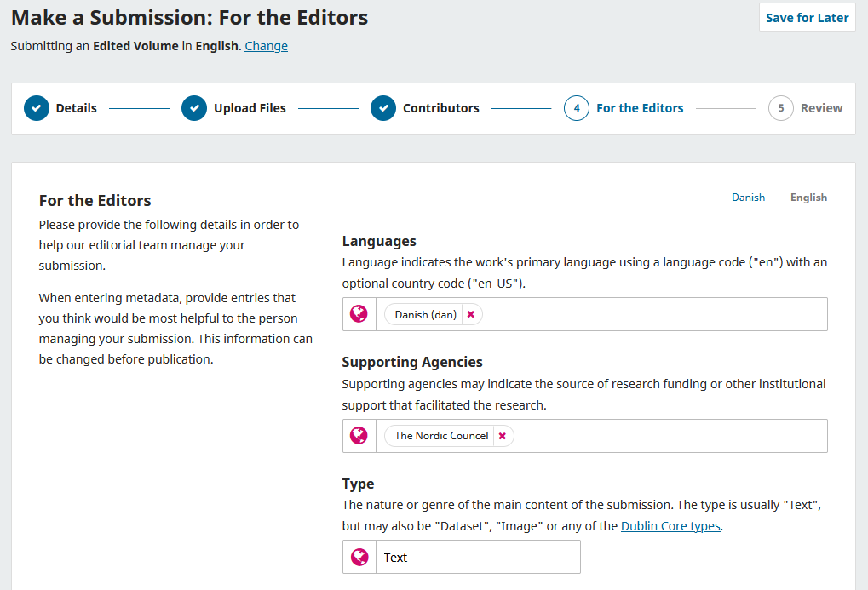Click the globe icon beside Supporting Agencies field

point(358,435)
